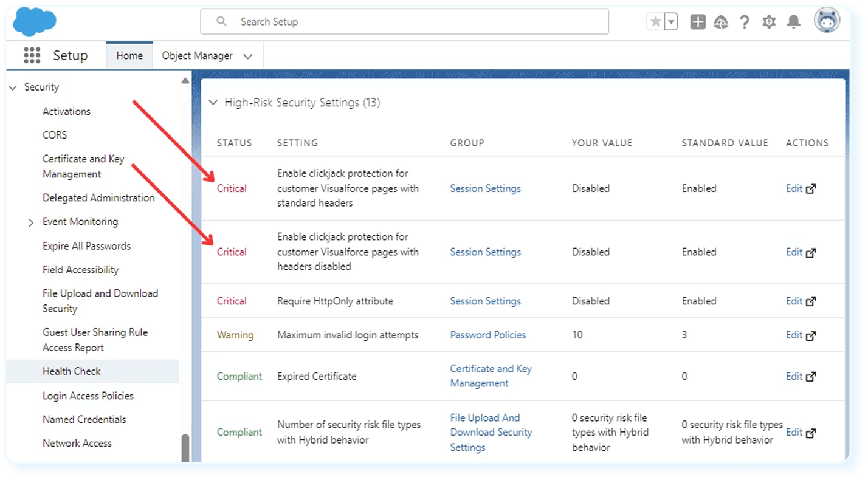Collapse High-Risk Security Settings section
This screenshot has width=868, height=480.
[213, 103]
